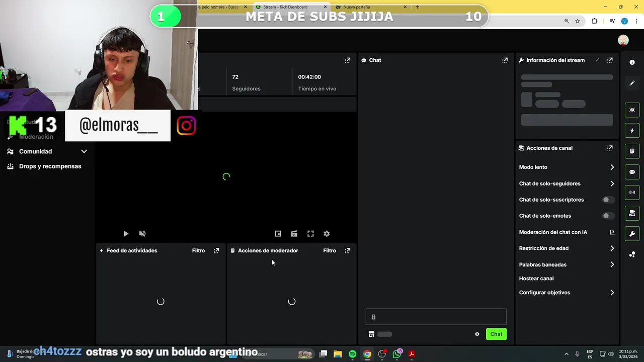The image size is (644, 362).
Task: Play the stream preview
Action: tap(126, 234)
